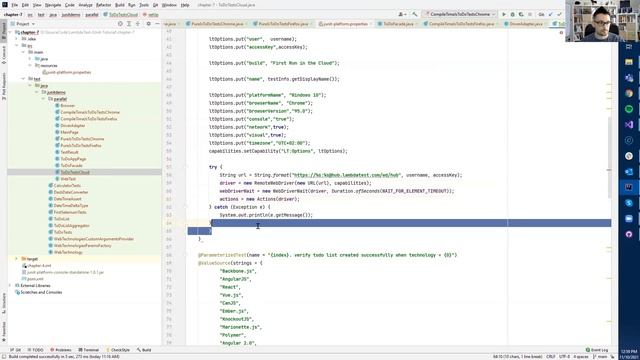Switch to CompleTimesToDoTestsFirefox.java tab
This screenshot has width=640, height=360.
point(461,24)
